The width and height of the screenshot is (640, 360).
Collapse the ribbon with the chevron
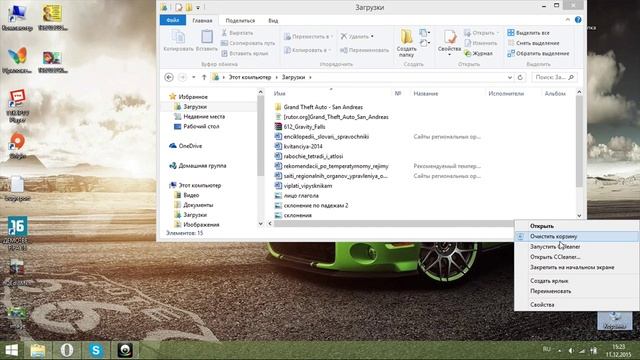568,20
